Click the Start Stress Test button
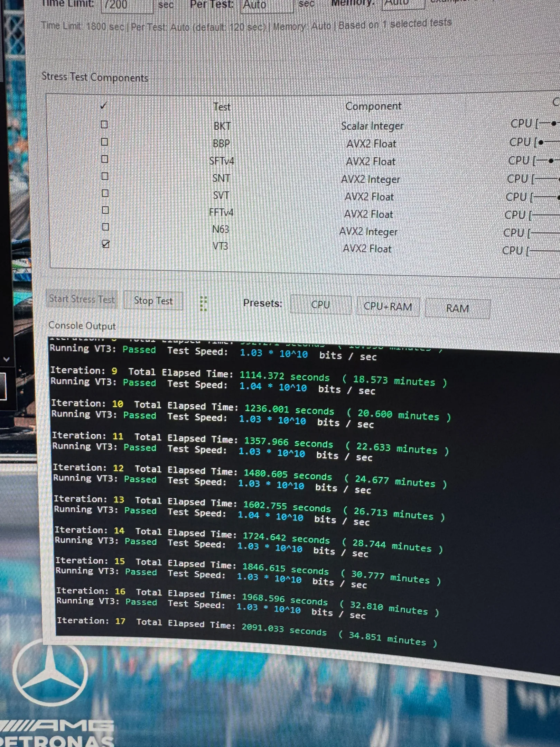 click(82, 299)
